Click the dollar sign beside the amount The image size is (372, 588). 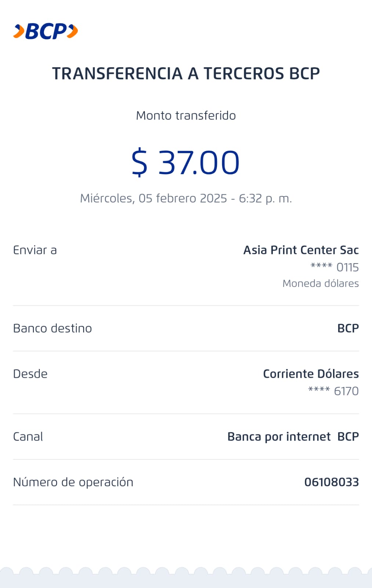click(140, 162)
